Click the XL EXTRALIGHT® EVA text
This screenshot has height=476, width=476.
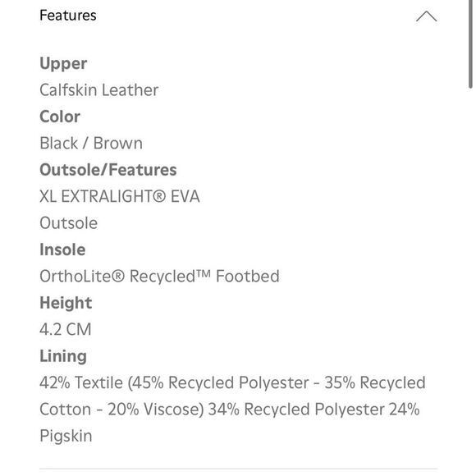pos(120,196)
